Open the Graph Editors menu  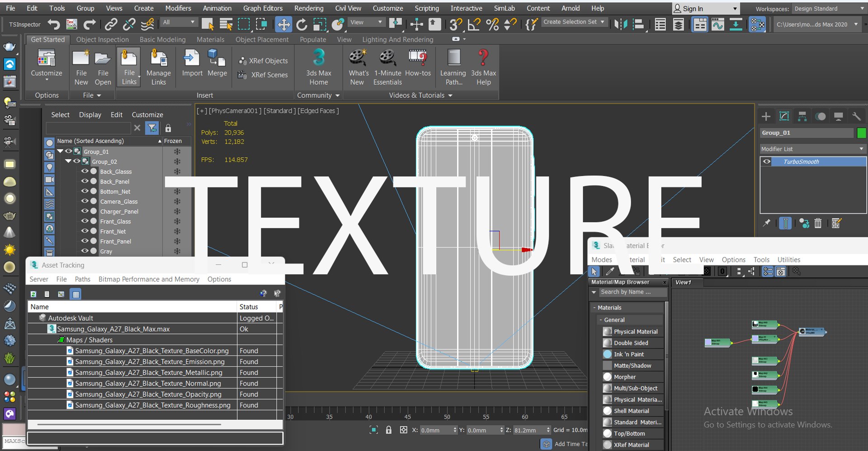(x=263, y=8)
